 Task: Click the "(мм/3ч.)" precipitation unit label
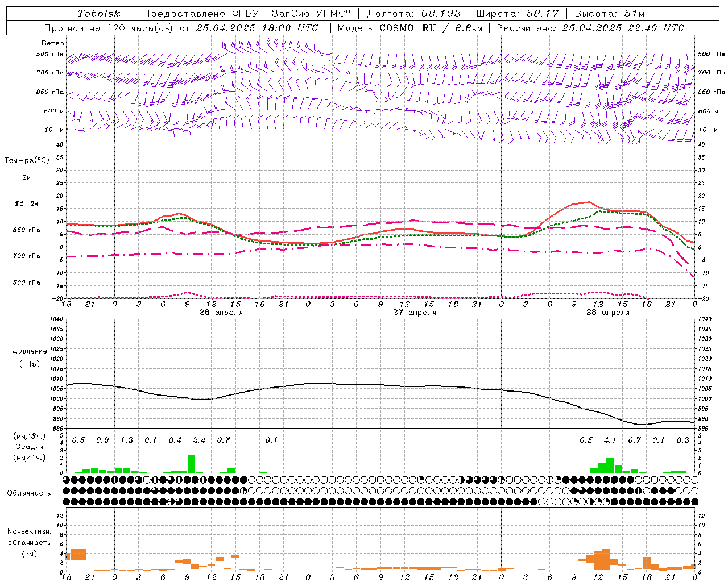click(29, 436)
